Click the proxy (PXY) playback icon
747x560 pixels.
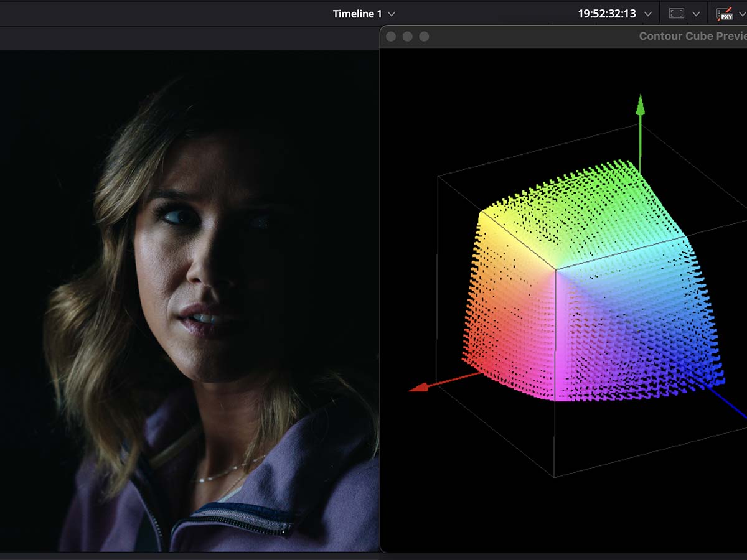tap(724, 14)
